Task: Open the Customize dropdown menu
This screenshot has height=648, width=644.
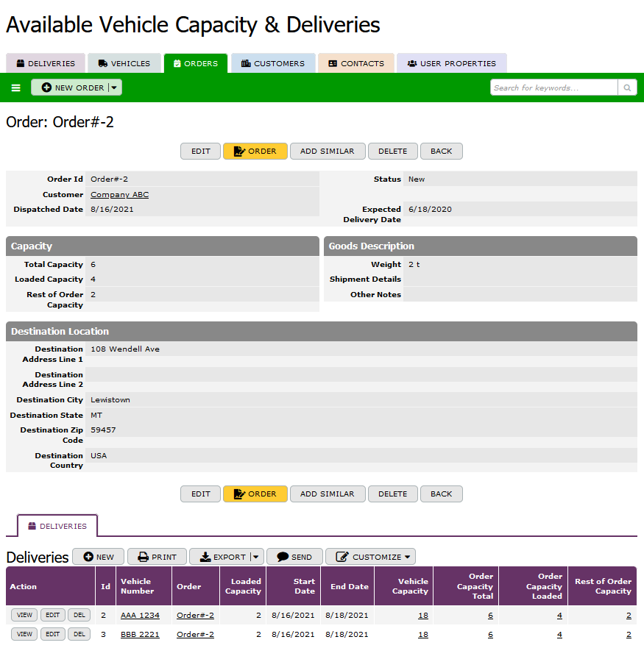Action: click(370, 557)
